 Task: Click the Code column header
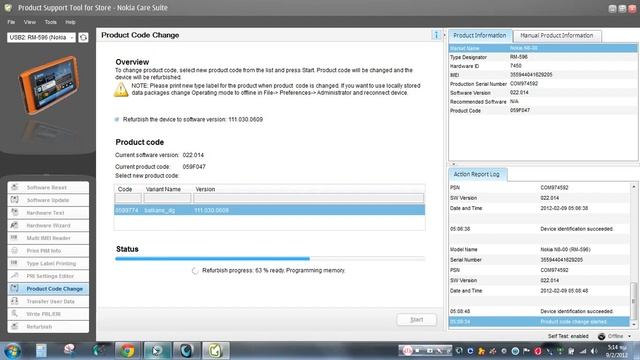(125, 189)
